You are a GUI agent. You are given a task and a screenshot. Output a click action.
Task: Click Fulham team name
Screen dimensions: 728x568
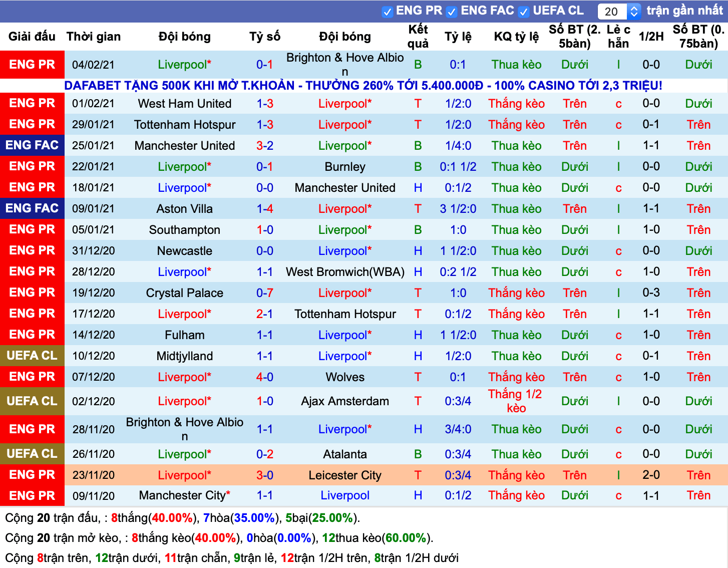point(185,335)
